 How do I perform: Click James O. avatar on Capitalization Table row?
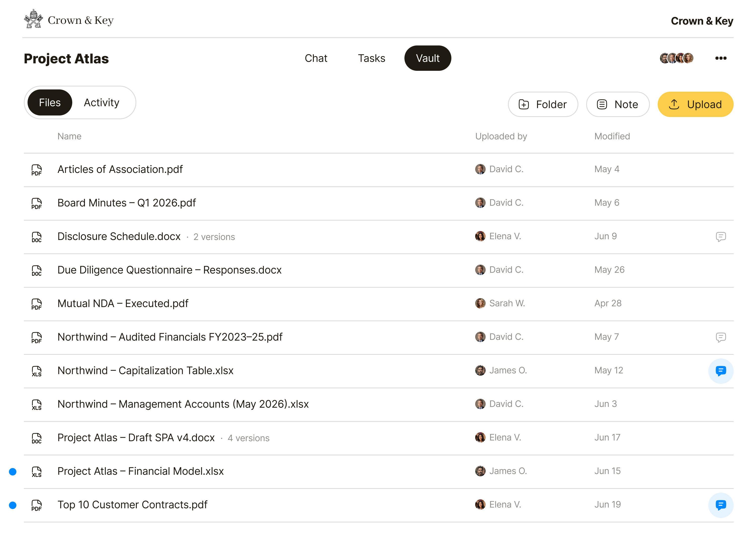(480, 370)
